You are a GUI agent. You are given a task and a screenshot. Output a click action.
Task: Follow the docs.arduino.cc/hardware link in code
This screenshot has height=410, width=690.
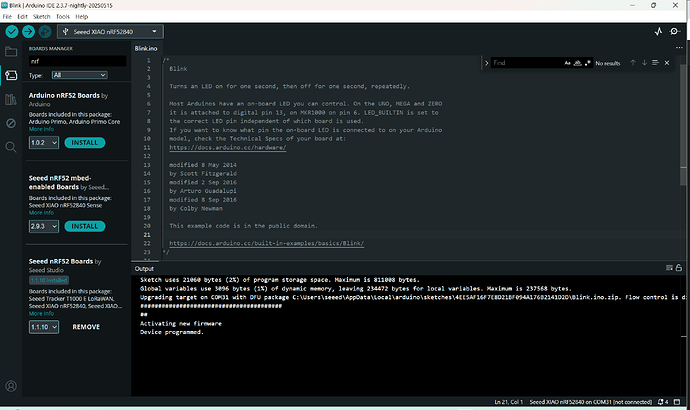pyautogui.click(x=228, y=147)
